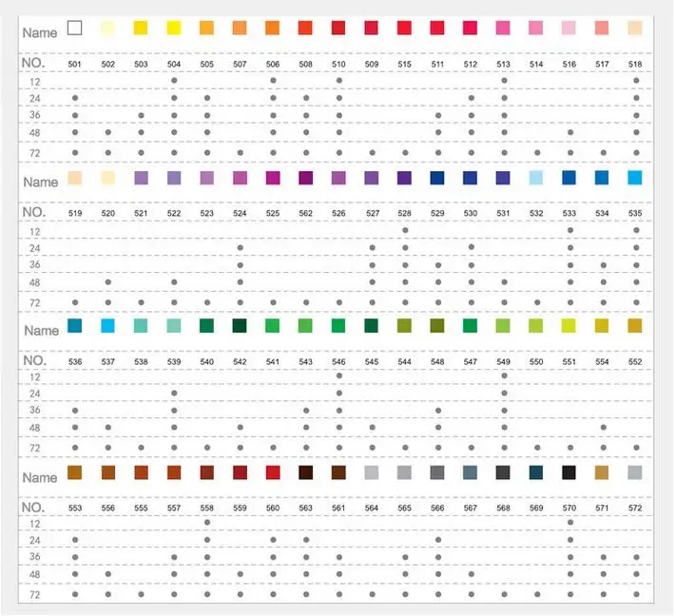Viewport: 676px width, 616px height.
Task: Click the number label 556
Action: click(107, 508)
